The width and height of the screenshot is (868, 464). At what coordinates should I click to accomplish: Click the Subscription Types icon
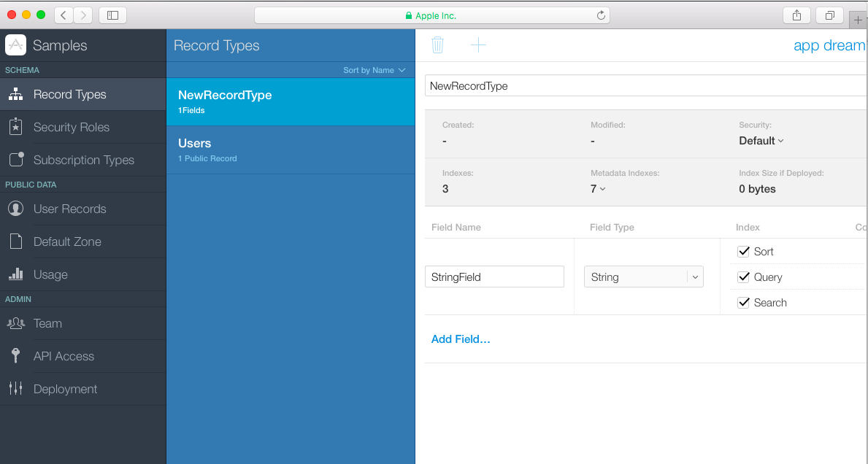16,159
